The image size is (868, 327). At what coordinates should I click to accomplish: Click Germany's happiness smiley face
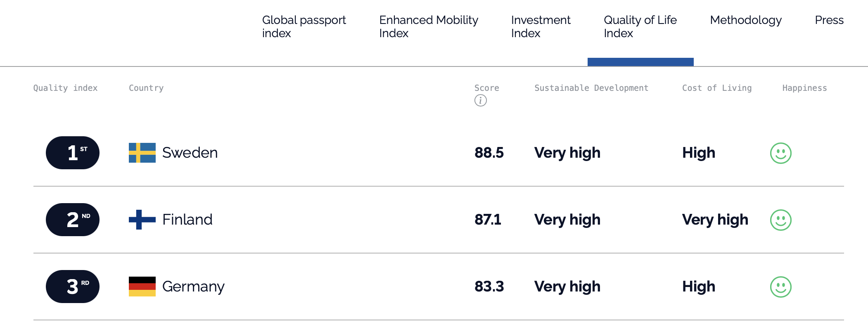point(780,287)
